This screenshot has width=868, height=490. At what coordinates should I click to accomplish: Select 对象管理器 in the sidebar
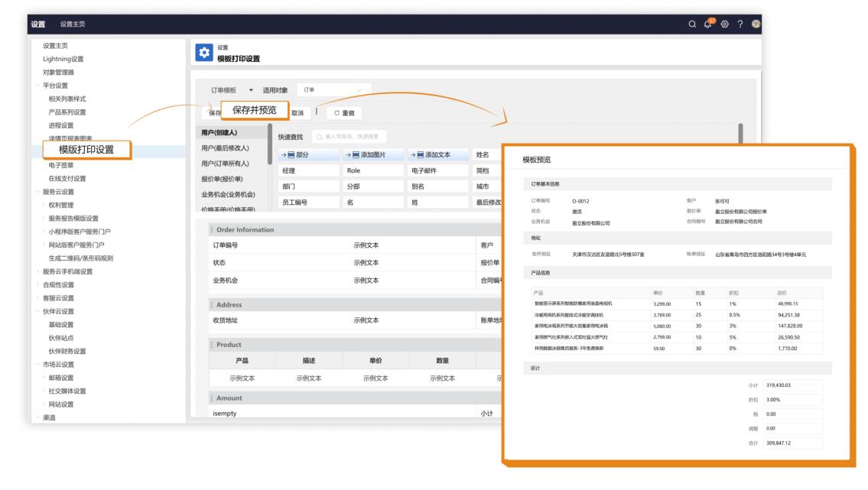coord(58,73)
